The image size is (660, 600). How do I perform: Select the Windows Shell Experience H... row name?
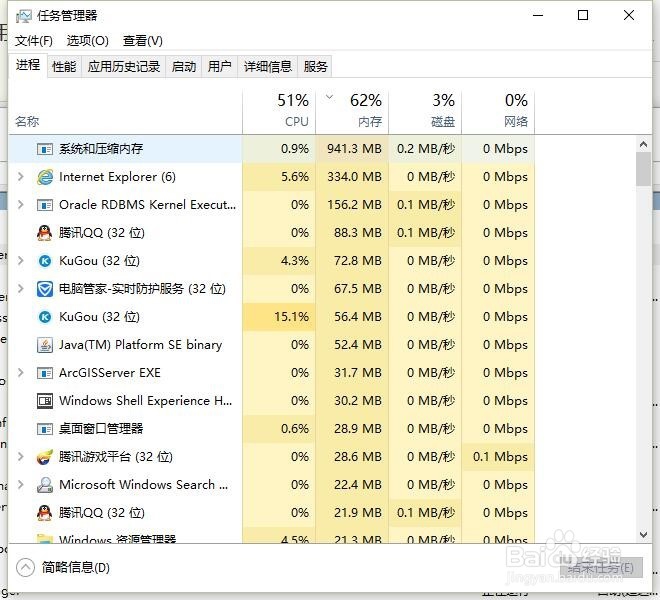[x=146, y=401]
